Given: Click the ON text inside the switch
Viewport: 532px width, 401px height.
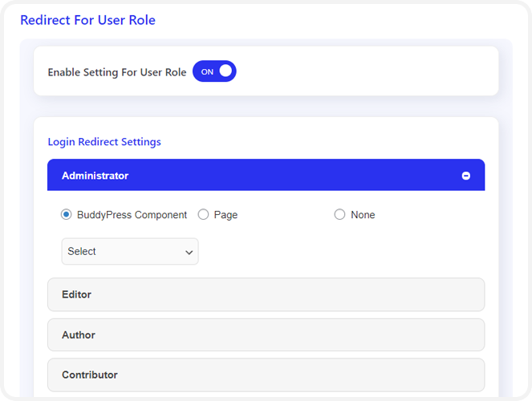Looking at the screenshot, I should click(207, 72).
